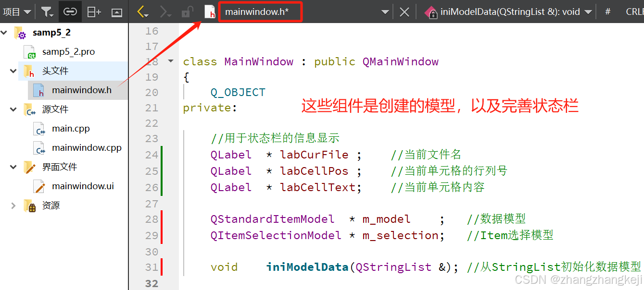Collapse the 源文件 folder
644x290 pixels.
[x=13, y=109]
